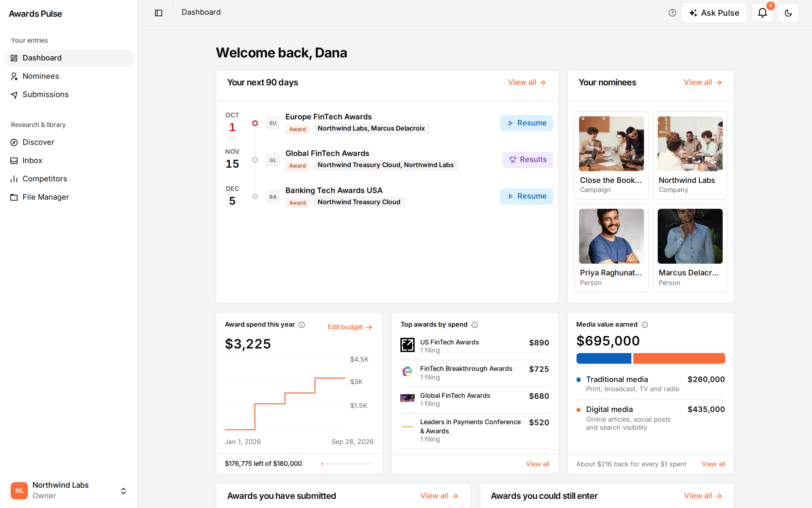View all in Awards you have submitted
This screenshot has height=508, width=812.
pyautogui.click(x=439, y=496)
